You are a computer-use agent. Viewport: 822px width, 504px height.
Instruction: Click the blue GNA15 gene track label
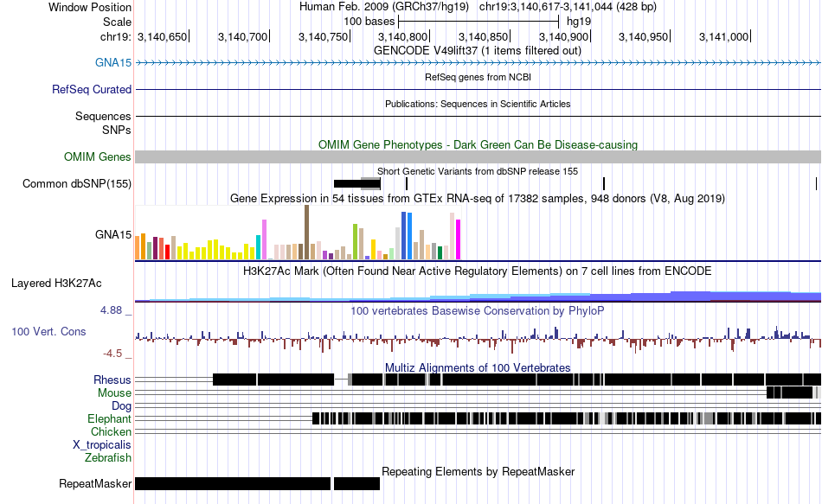pyautogui.click(x=113, y=63)
